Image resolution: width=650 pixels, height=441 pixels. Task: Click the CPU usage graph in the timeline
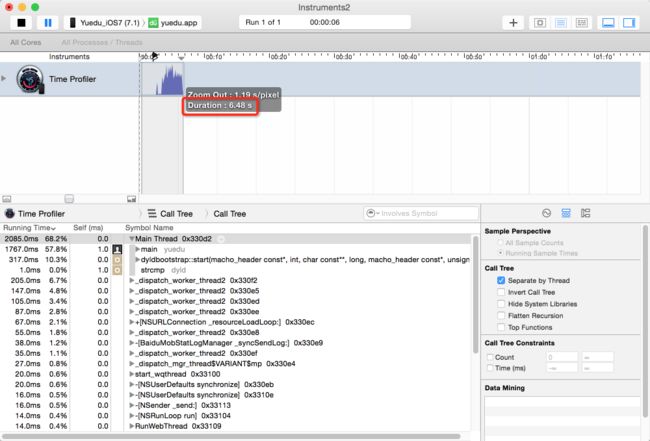(x=170, y=81)
